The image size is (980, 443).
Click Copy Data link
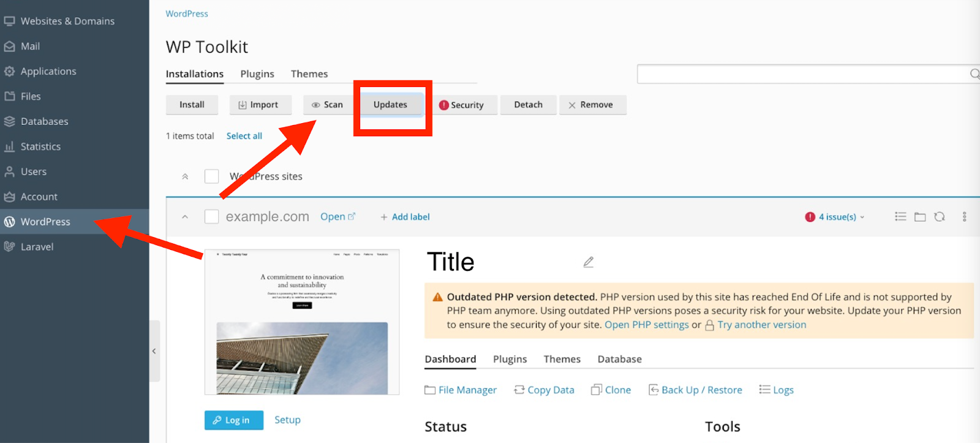[544, 390]
